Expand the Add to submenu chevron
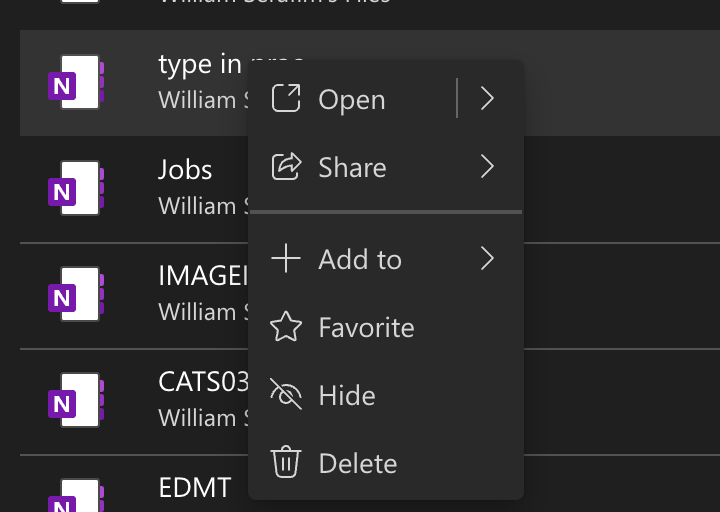This screenshot has width=720, height=512. pos(487,259)
